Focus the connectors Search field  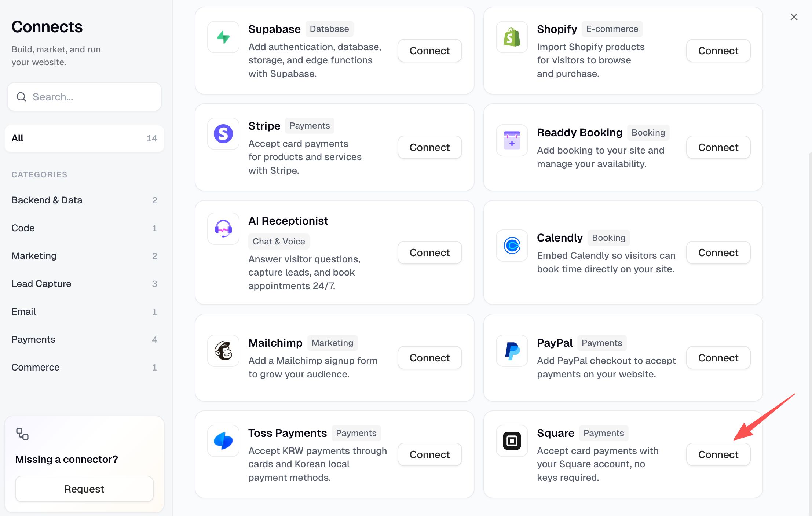coord(84,97)
